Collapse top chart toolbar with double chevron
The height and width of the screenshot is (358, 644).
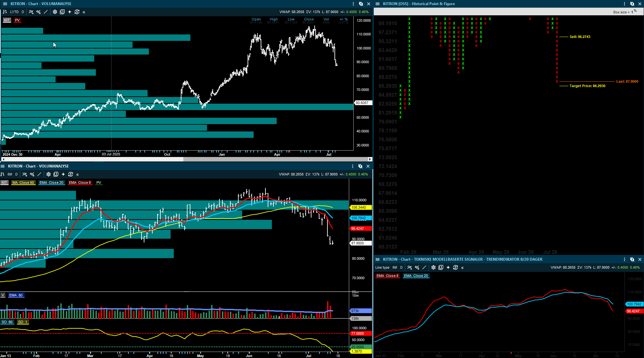point(84,12)
